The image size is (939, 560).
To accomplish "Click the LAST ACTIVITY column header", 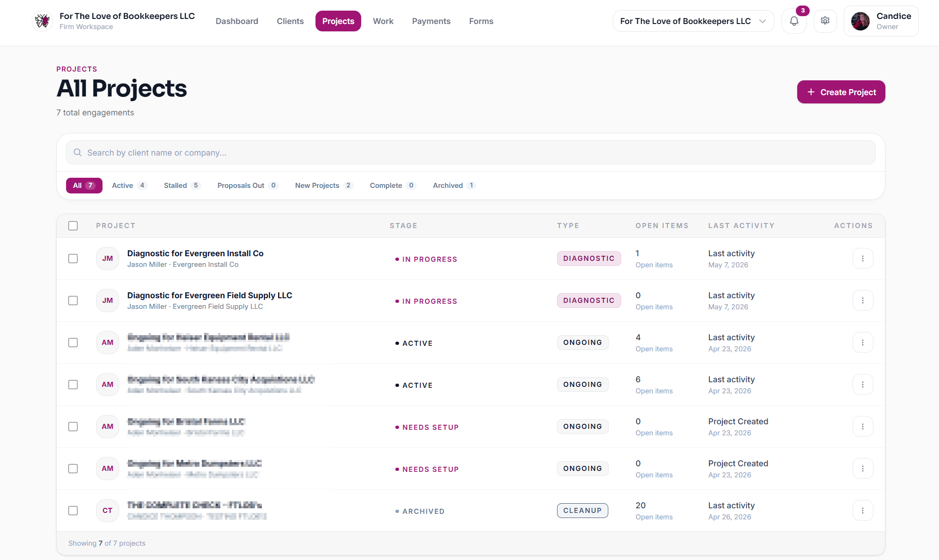I will click(x=741, y=226).
